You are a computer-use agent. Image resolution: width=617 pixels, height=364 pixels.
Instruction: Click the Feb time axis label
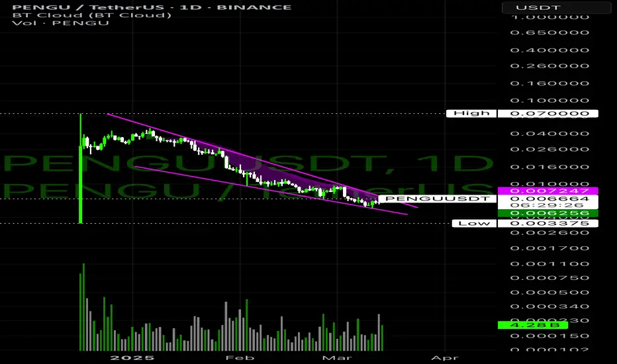pyautogui.click(x=240, y=357)
